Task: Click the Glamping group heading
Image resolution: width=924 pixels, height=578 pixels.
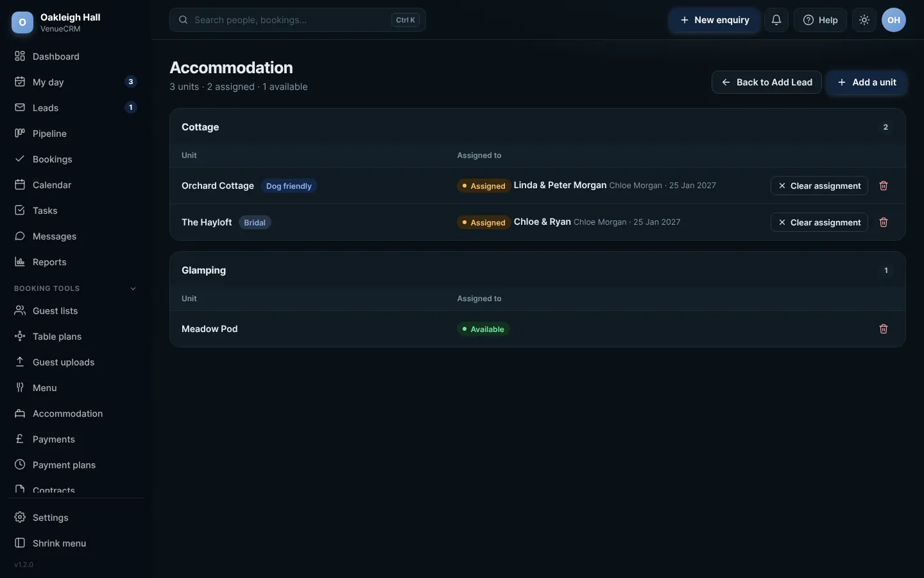Action: coord(203,270)
